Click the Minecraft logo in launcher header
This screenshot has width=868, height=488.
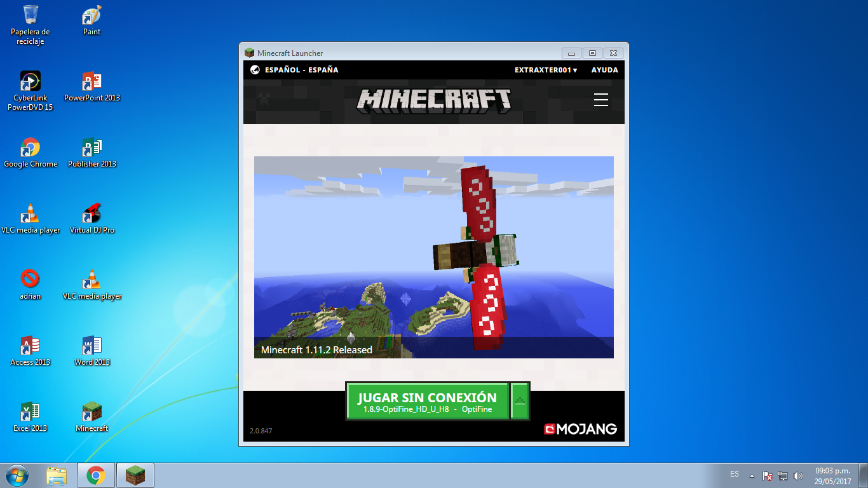click(434, 100)
